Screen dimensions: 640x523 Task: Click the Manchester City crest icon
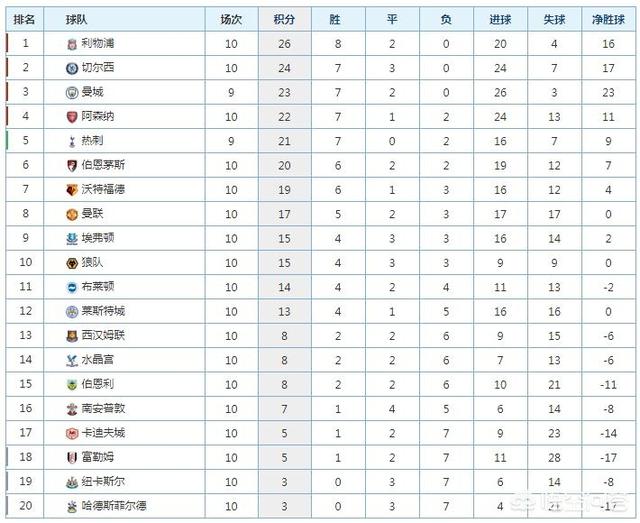click(72, 93)
